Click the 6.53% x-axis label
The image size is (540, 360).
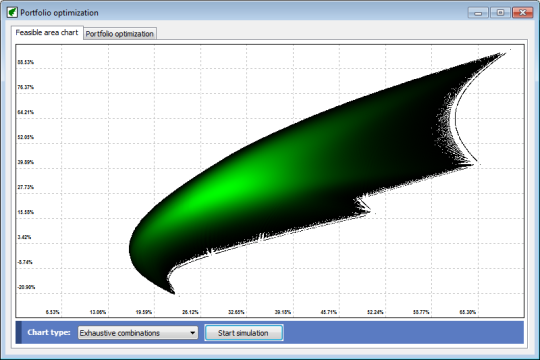[x=53, y=312]
